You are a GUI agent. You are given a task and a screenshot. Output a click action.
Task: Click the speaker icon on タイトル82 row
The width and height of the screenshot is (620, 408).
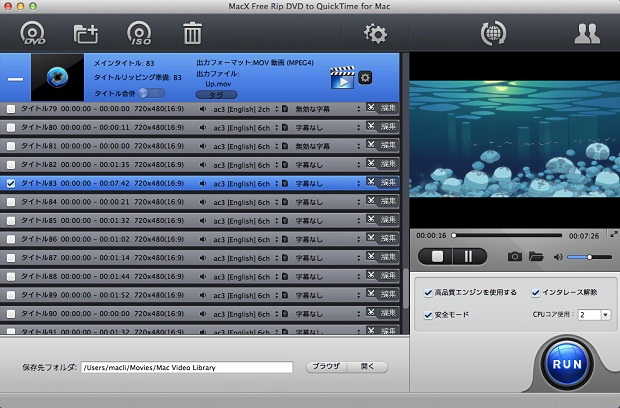point(203,165)
